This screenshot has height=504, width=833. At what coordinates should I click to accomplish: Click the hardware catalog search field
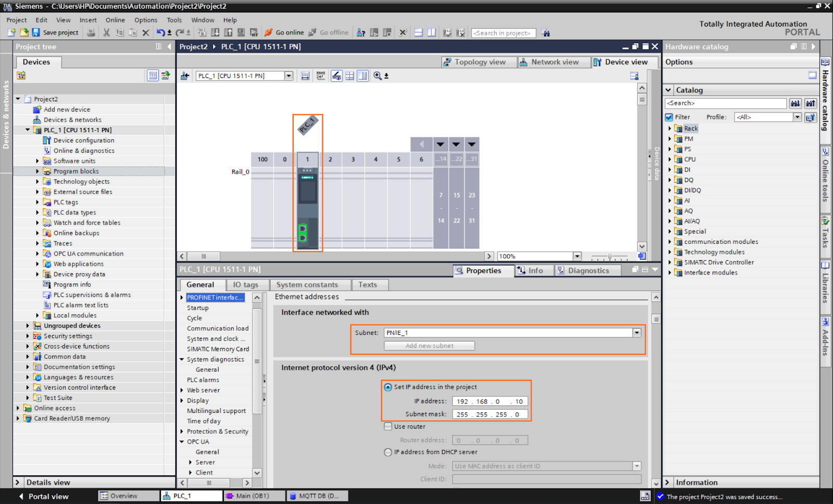point(726,104)
